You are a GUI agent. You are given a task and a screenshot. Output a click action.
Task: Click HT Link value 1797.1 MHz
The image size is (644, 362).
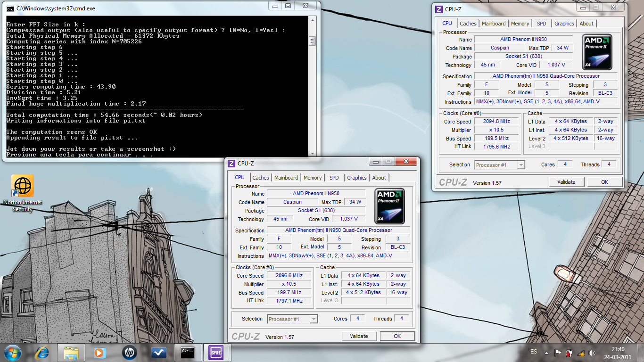[x=289, y=301]
